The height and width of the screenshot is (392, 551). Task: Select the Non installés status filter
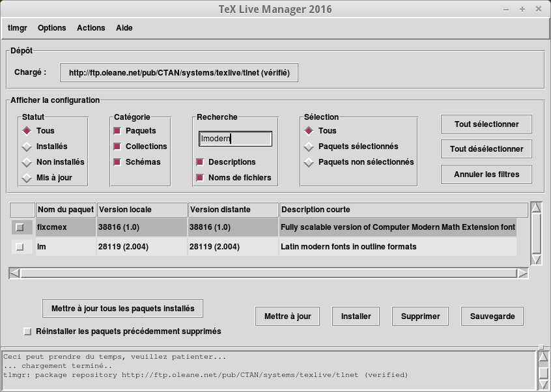tap(27, 162)
